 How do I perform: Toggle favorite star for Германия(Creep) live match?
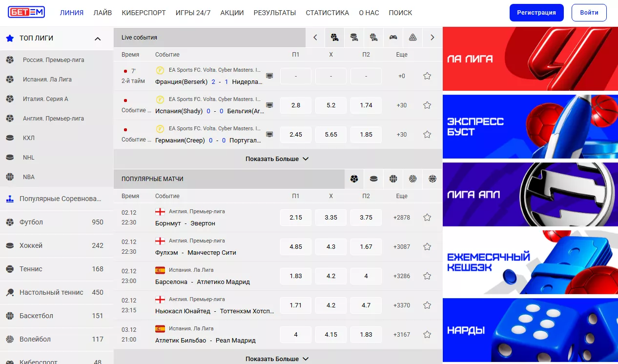point(427,135)
